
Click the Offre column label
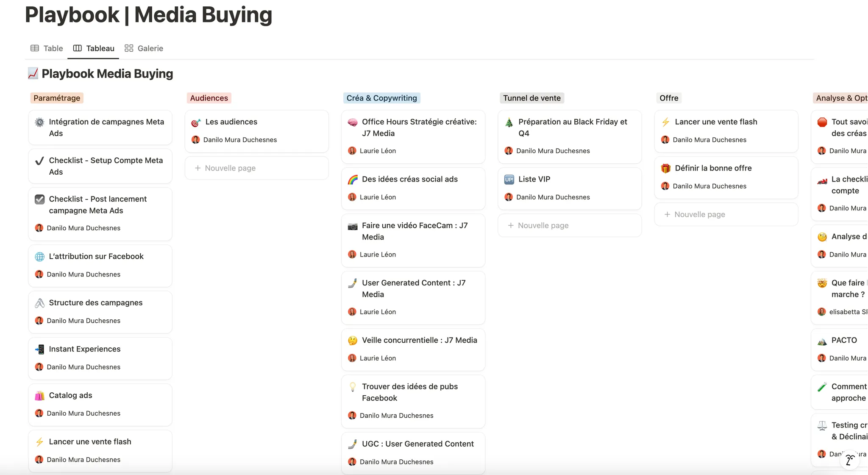point(669,98)
